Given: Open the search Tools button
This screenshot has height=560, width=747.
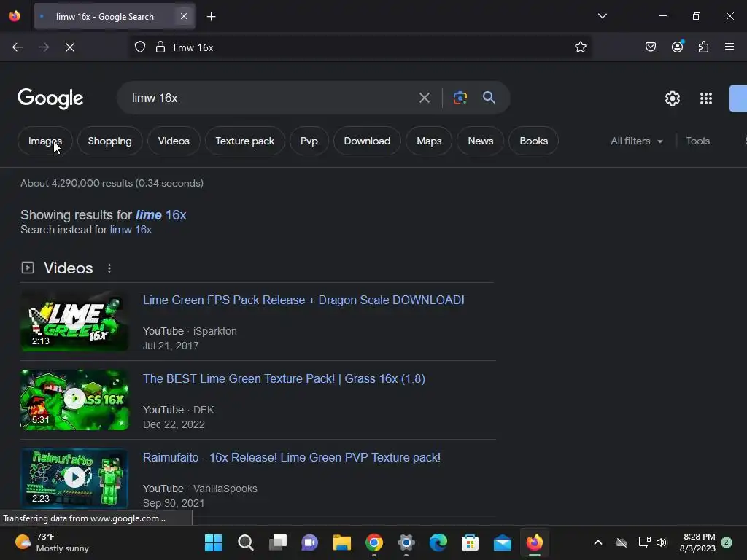Looking at the screenshot, I should (697, 141).
